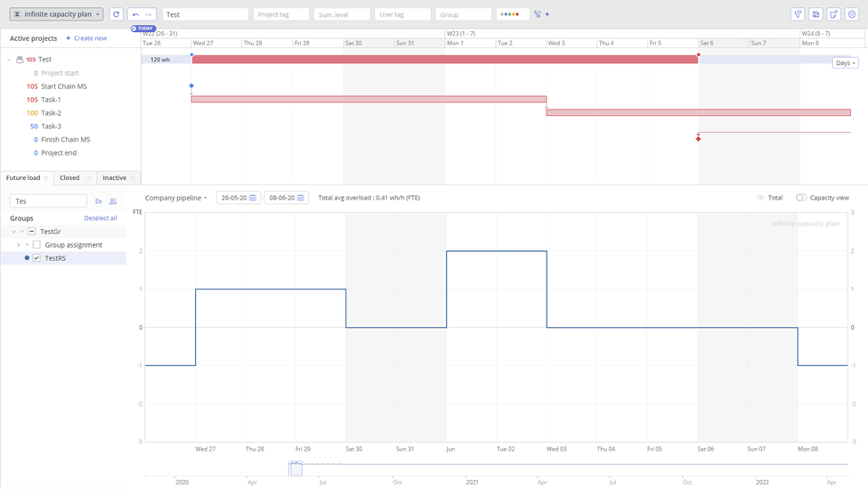This screenshot has height=489, width=868.
Task: Expand the Company pipeline dropdown
Action: coord(175,198)
